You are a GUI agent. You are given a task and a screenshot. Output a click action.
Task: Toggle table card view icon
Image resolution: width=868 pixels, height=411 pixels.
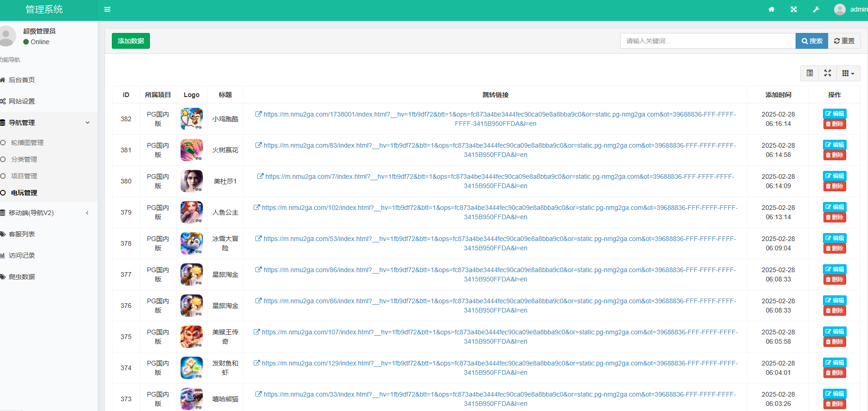[x=810, y=73]
